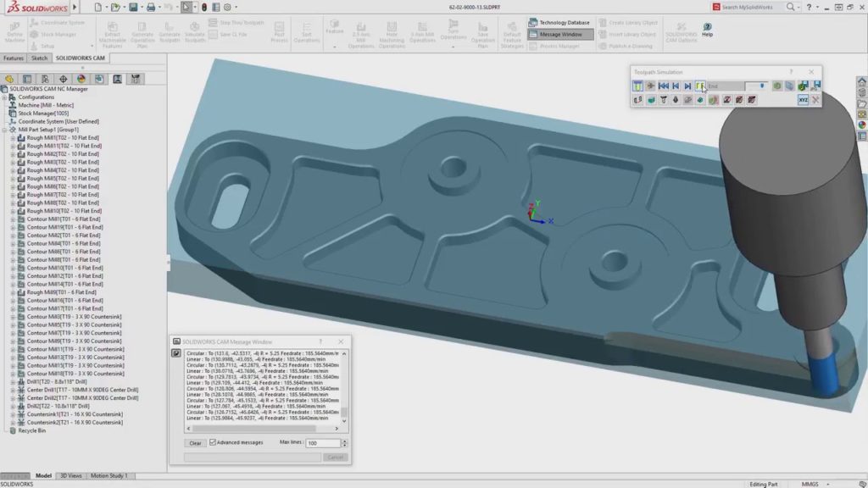Toggle the Message Window button in the ribbon

pyautogui.click(x=557, y=32)
